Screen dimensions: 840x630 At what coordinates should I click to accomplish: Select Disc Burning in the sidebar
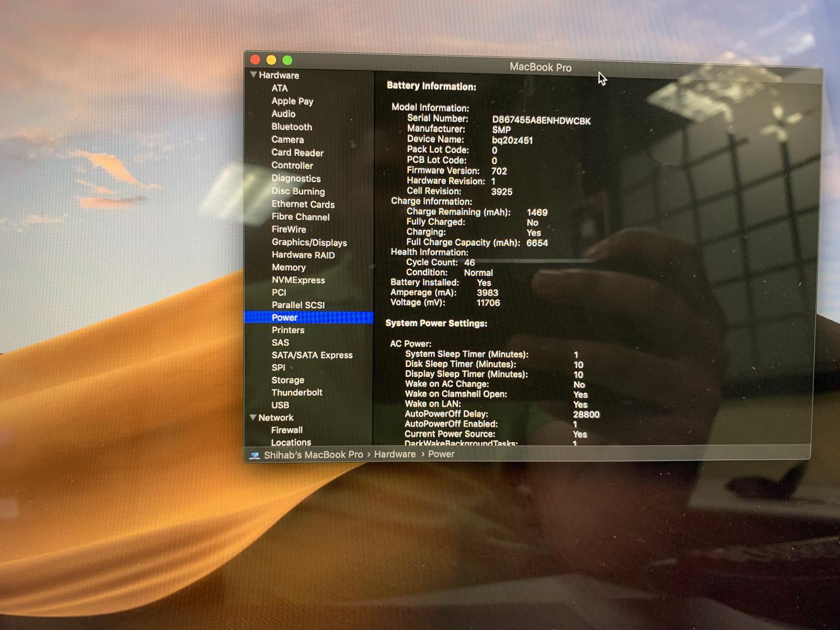pyautogui.click(x=298, y=191)
